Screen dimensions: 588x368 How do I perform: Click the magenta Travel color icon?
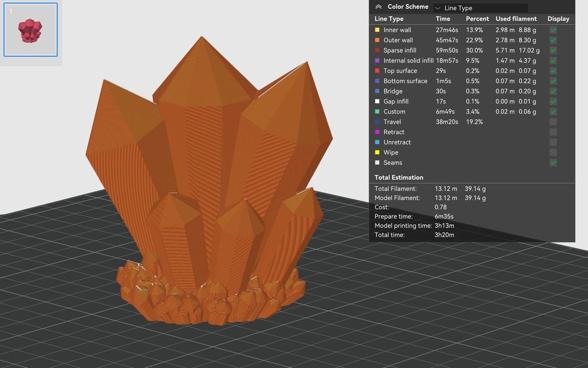(377, 121)
